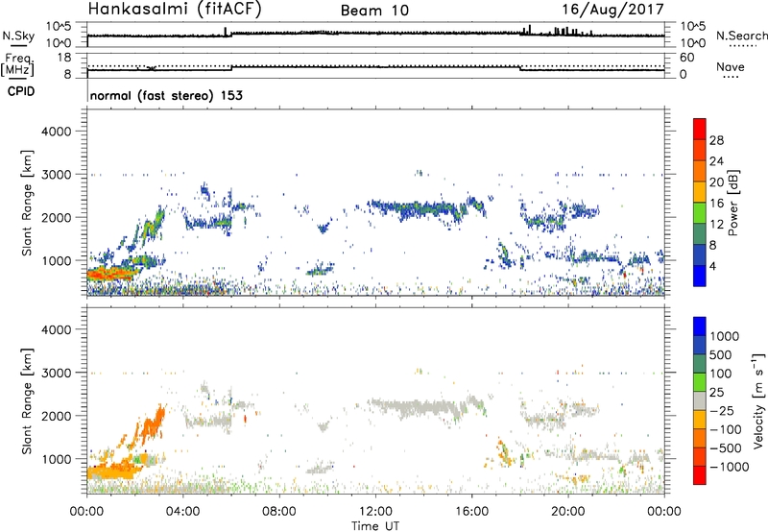Select the 100 value on Velocity colorbar

point(721,374)
